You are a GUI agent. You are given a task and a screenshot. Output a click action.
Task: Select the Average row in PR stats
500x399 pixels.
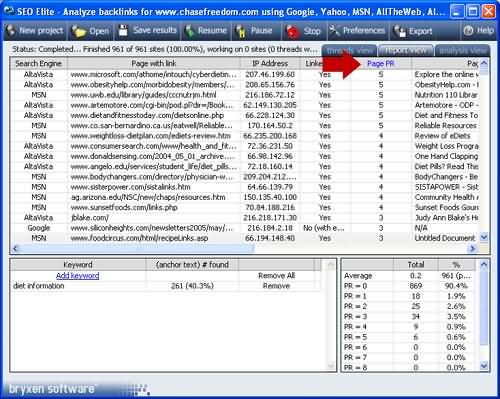tap(410, 276)
